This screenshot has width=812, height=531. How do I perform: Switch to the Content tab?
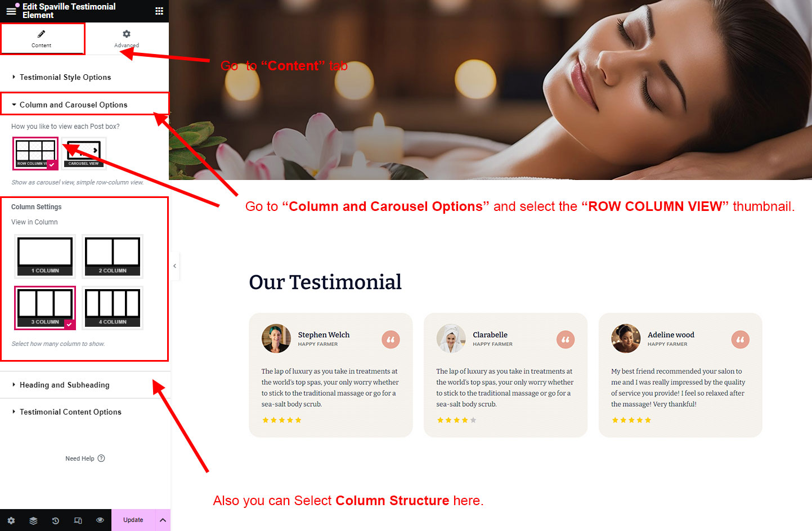pyautogui.click(x=42, y=39)
